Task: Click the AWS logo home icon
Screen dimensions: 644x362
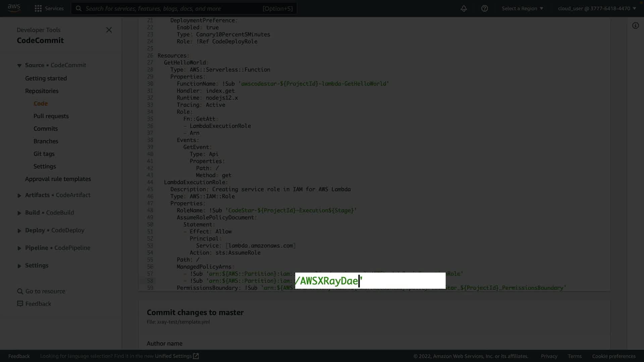Action: coord(14,8)
